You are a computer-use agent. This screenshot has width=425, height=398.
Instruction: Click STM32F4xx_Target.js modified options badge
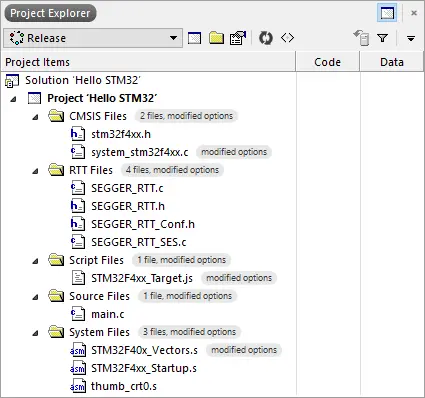pos(239,278)
